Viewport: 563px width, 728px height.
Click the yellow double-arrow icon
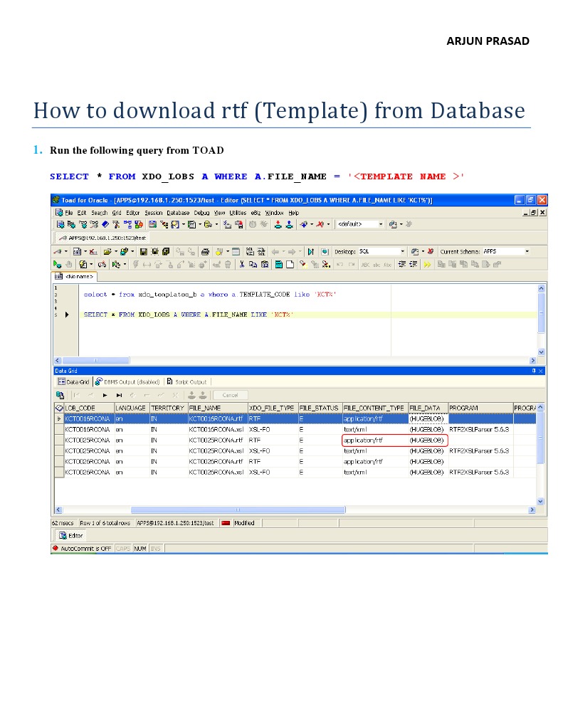tap(427, 264)
